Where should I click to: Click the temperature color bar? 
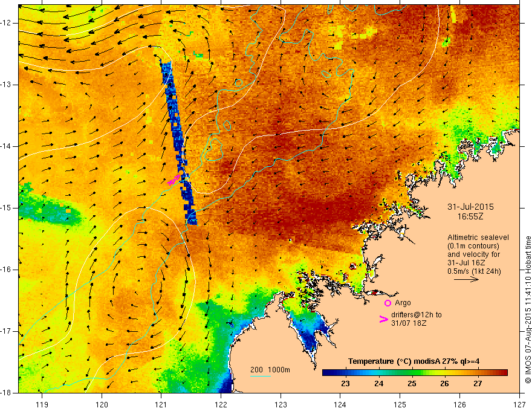click(x=415, y=373)
